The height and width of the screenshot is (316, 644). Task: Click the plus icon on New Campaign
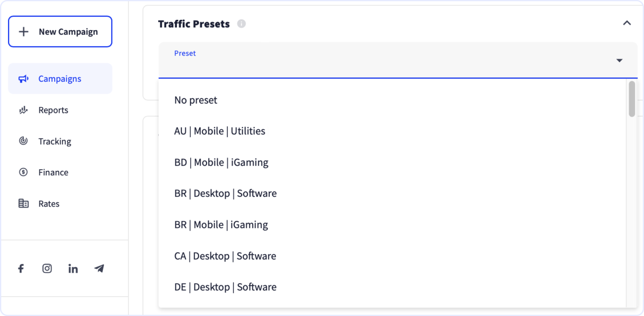click(x=24, y=32)
